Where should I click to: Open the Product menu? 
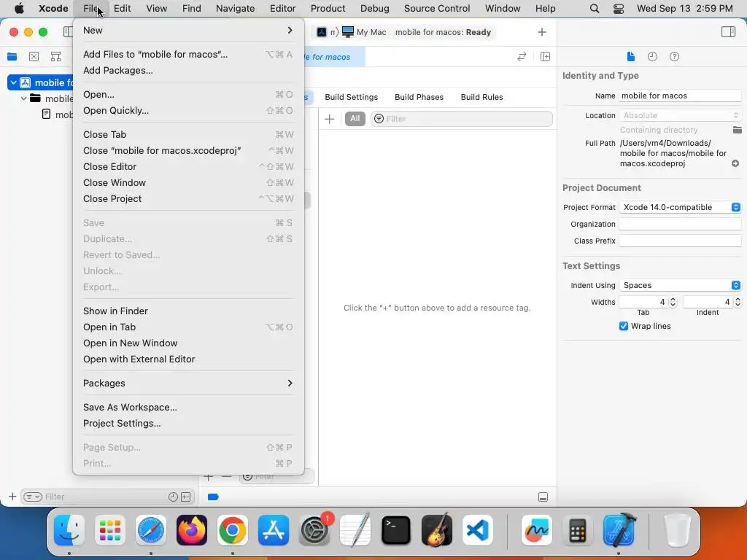[x=328, y=9]
